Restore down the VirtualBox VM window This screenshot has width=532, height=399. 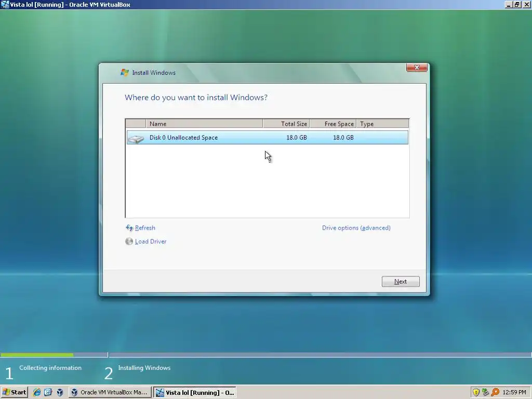tap(517, 4)
